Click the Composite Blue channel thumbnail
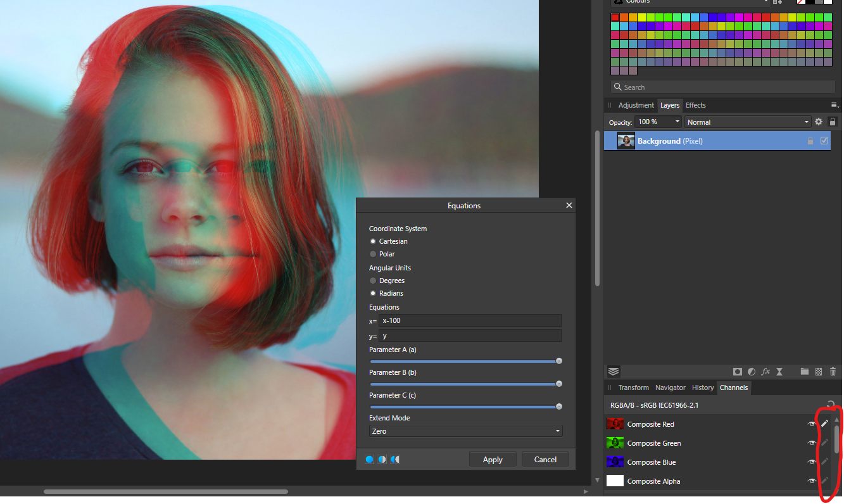Screen dimensions: 844x504 point(615,462)
